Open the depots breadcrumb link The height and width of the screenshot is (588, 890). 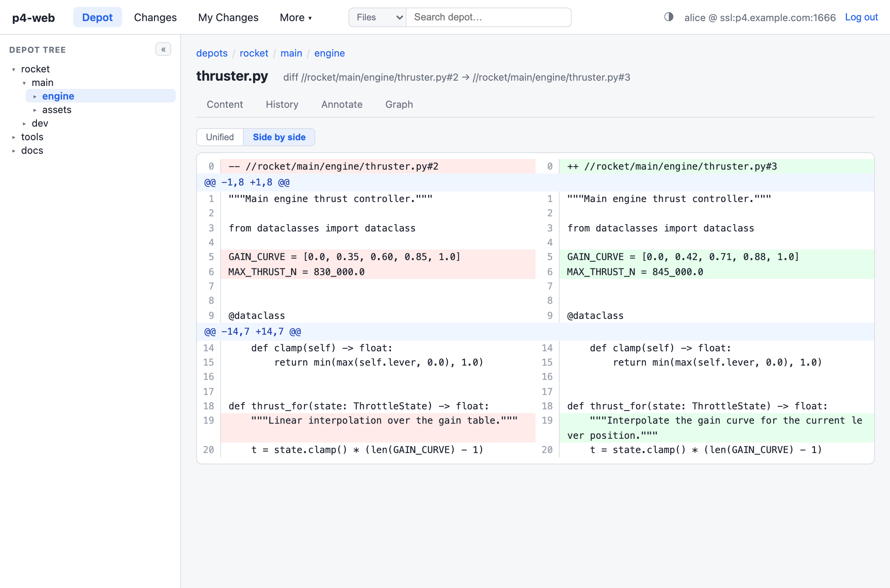212,53
